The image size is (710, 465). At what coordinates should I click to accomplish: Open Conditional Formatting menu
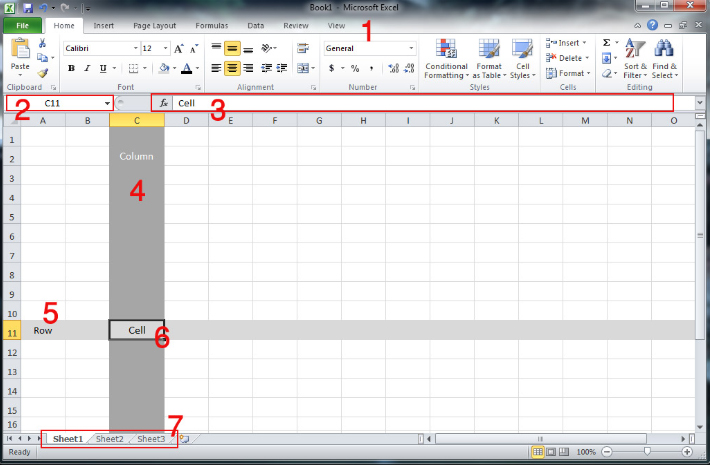point(446,59)
